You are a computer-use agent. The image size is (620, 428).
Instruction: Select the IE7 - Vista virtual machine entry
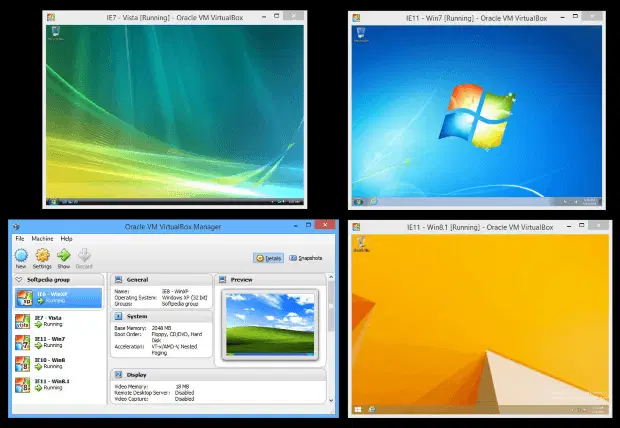click(59, 321)
